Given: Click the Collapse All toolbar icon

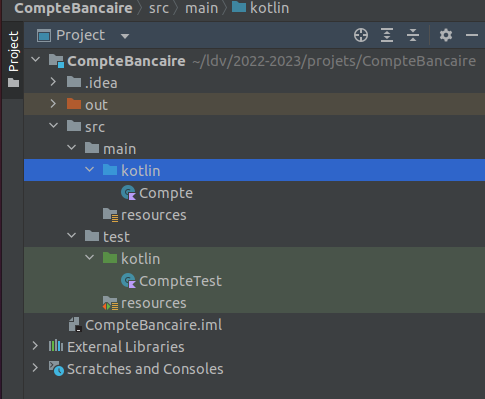Looking at the screenshot, I should [413, 35].
